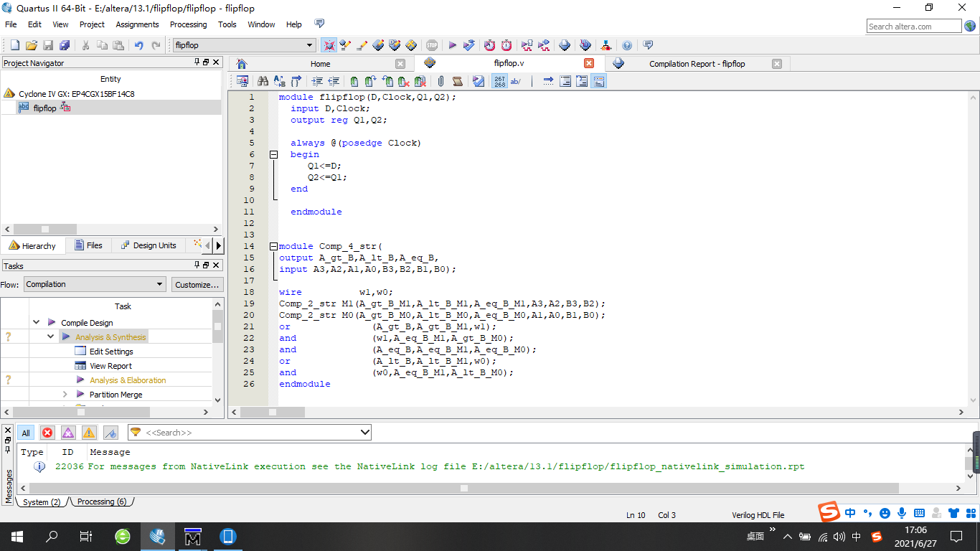The width and height of the screenshot is (980, 551).
Task: Toggle the flagged messages filter
Action: click(110, 433)
